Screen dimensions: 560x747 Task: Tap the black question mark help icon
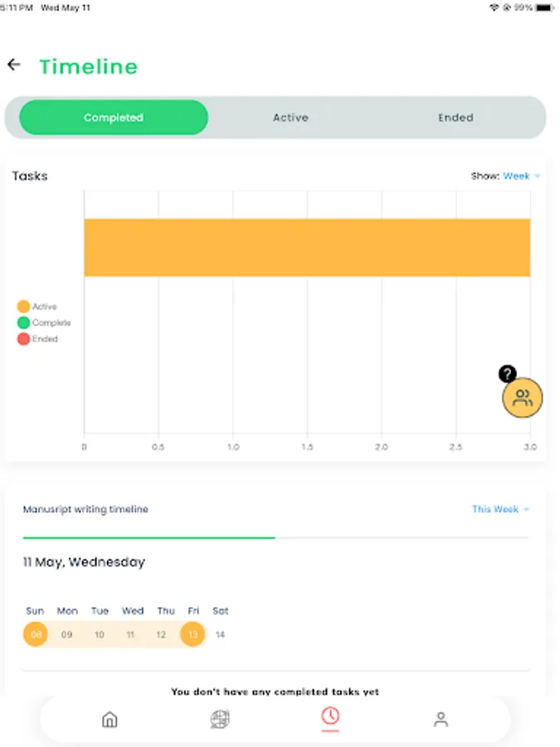pyautogui.click(x=508, y=374)
